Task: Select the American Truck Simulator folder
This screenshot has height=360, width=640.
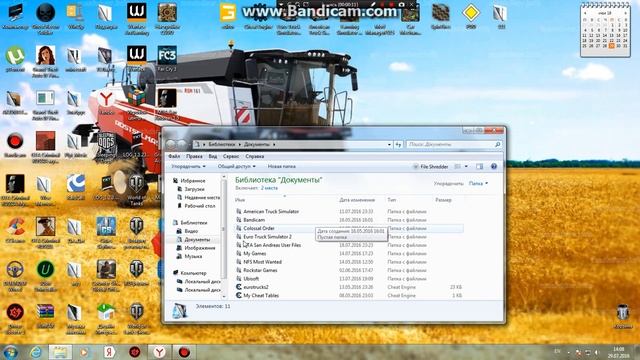Action: (271, 211)
